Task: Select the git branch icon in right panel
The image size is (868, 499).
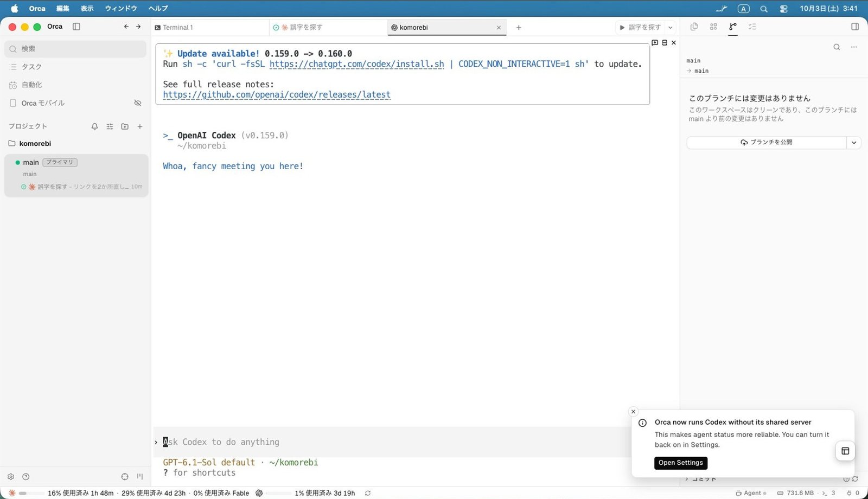Action: click(733, 27)
